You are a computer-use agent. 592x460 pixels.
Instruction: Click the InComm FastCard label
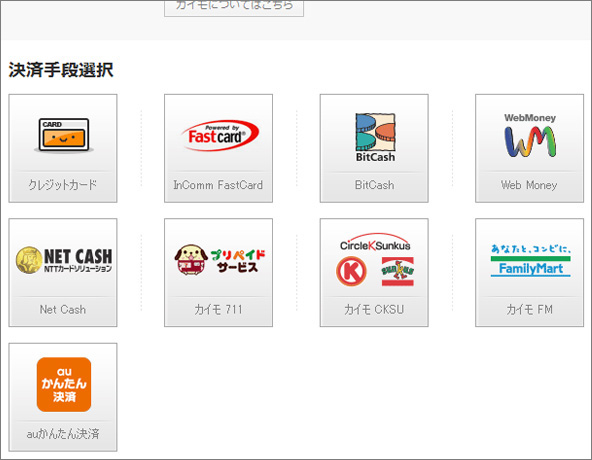point(218,185)
